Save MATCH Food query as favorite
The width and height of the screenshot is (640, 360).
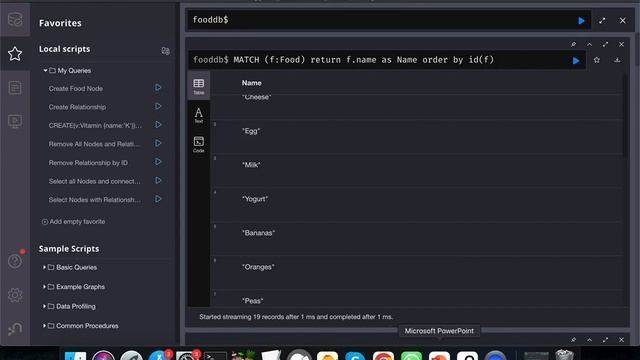(597, 60)
